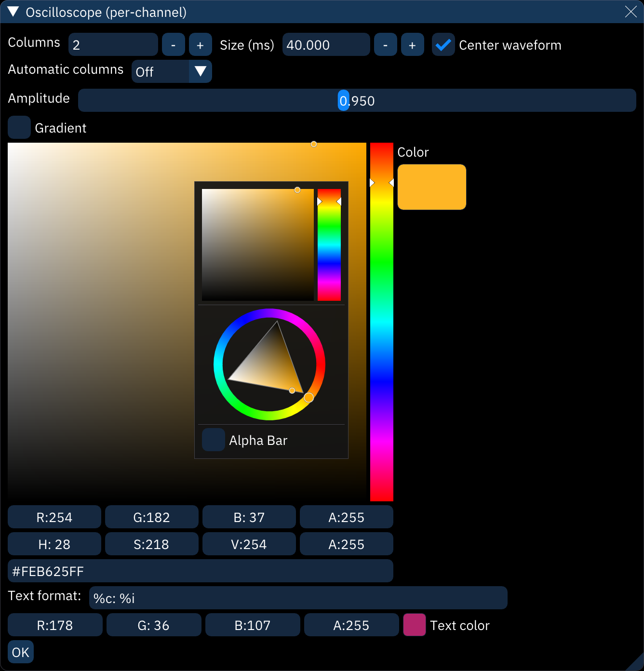The image size is (644, 671).
Task: Click the Text format input field
Action: [x=298, y=598]
